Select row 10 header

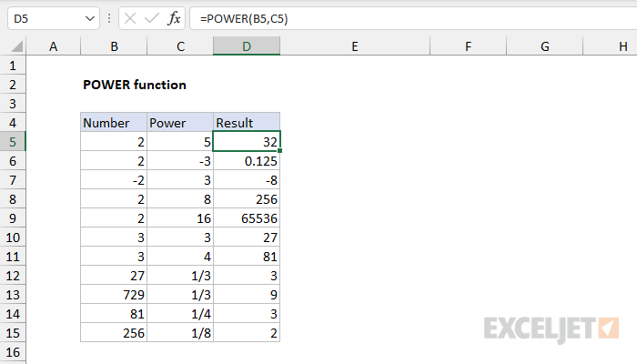13,238
